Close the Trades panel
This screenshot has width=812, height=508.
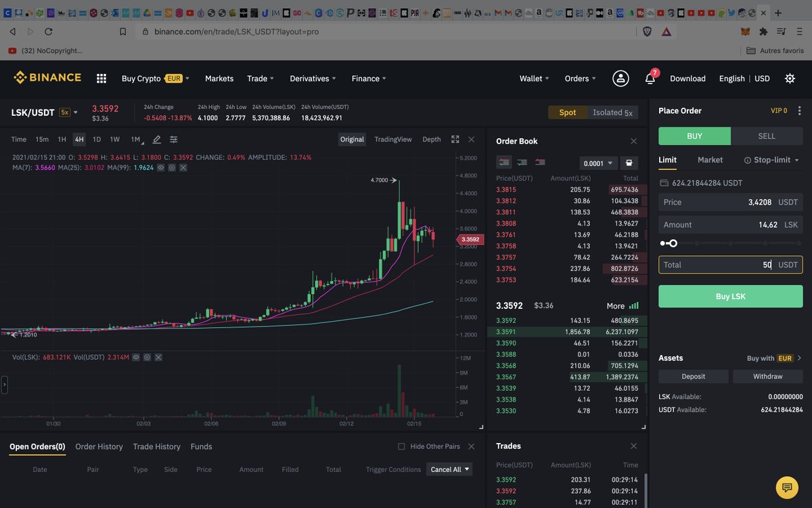click(x=633, y=446)
